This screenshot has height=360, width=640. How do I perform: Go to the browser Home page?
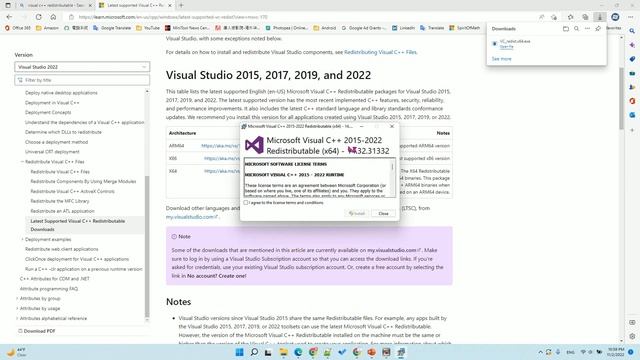point(53,17)
